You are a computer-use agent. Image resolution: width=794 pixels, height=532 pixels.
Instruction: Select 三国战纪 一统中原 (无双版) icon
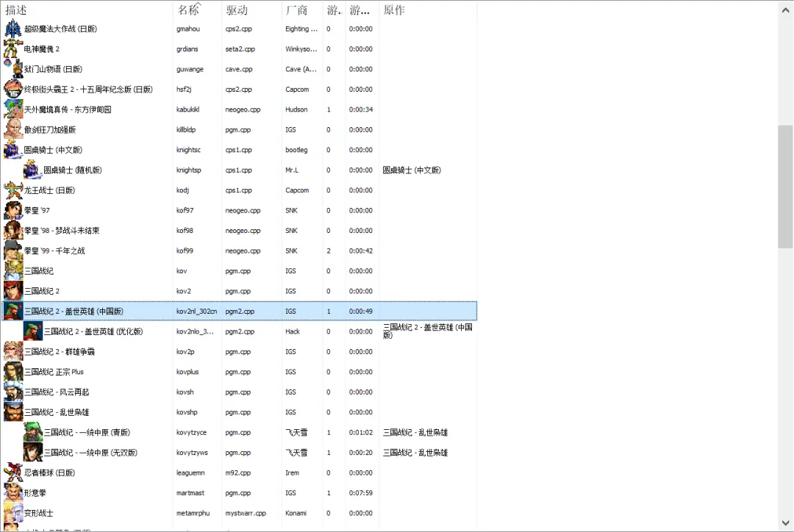tap(33, 453)
